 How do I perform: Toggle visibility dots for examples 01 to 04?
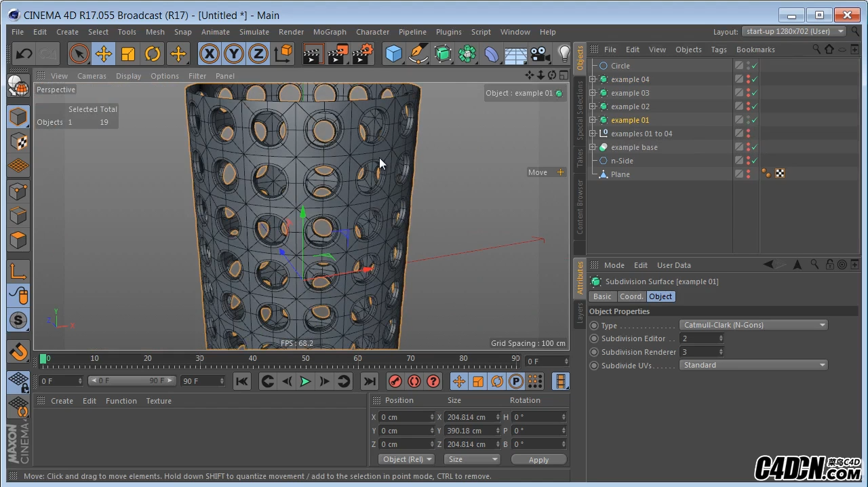click(x=748, y=134)
